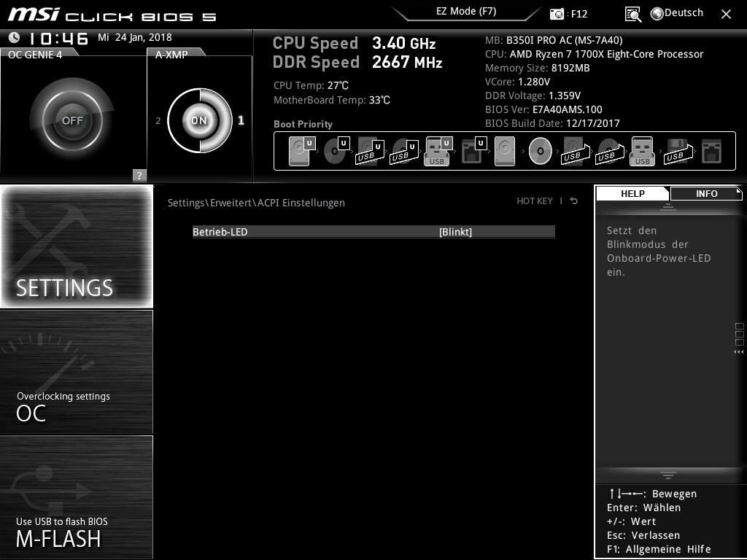Open the M-FLASH BIOS flash tile

click(77, 497)
